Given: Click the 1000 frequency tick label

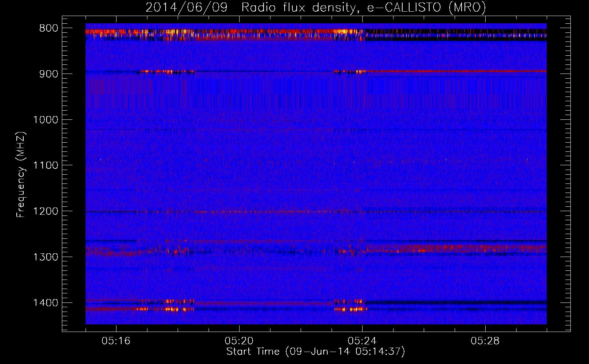Looking at the screenshot, I should coord(46,120).
